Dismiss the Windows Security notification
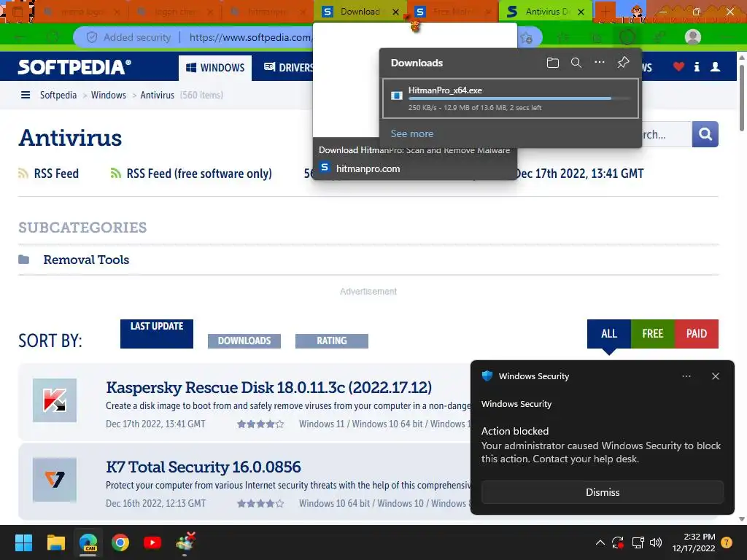 click(602, 492)
